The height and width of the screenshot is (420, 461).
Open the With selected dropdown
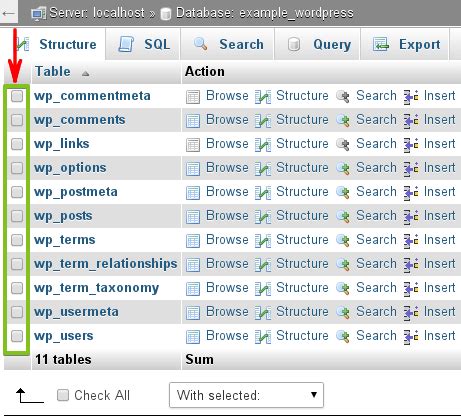pos(246,395)
